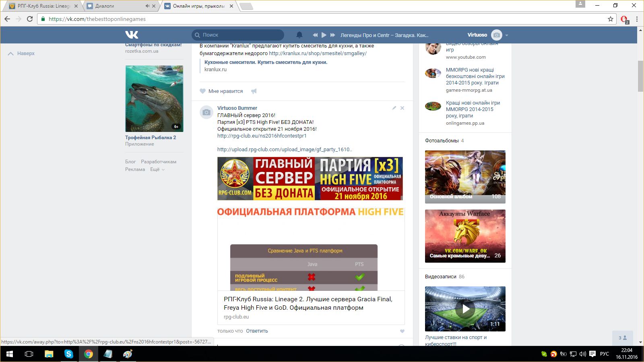Screen dimensions: 644x362
Task: Open the Virtuoso Bummer author link
Action: pyautogui.click(x=237, y=108)
